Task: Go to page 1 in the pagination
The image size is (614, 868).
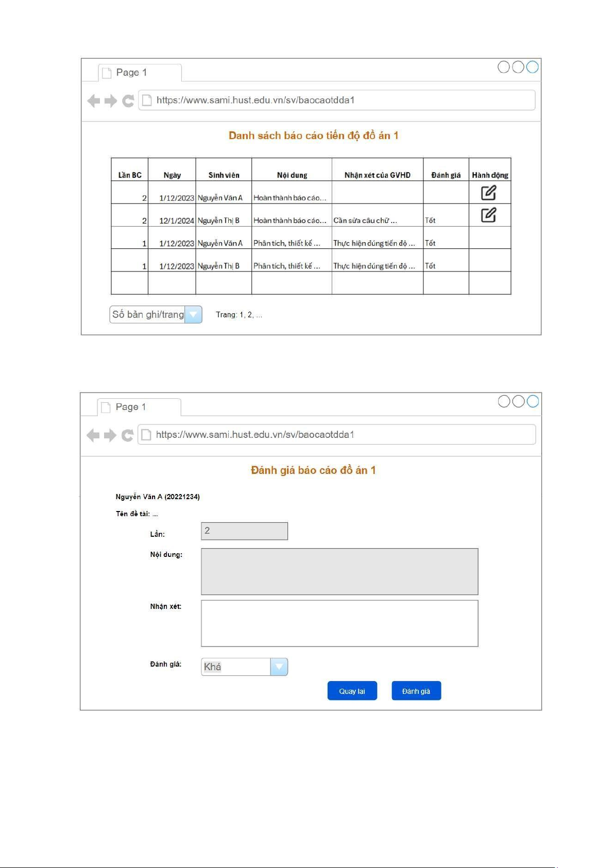Action: (x=242, y=315)
